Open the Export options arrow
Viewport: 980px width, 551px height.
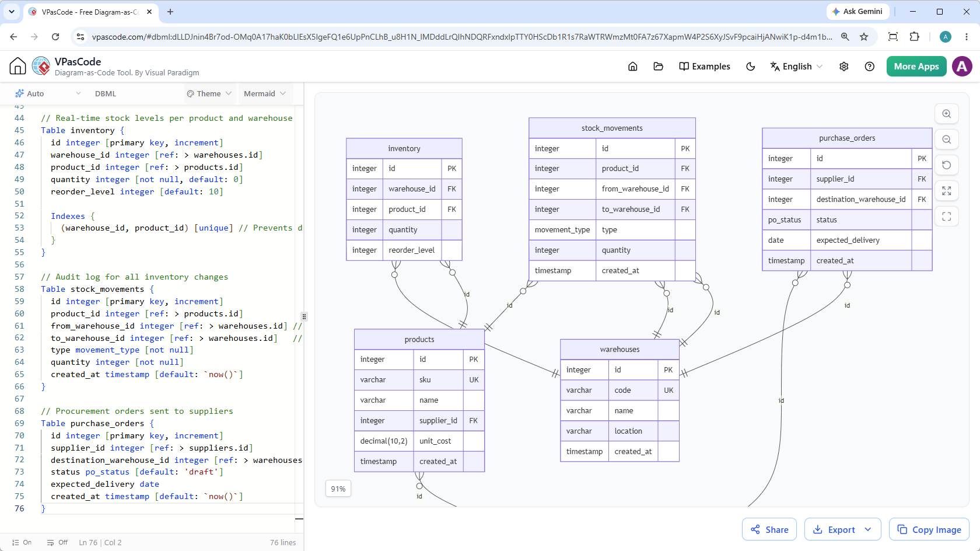coord(869,529)
